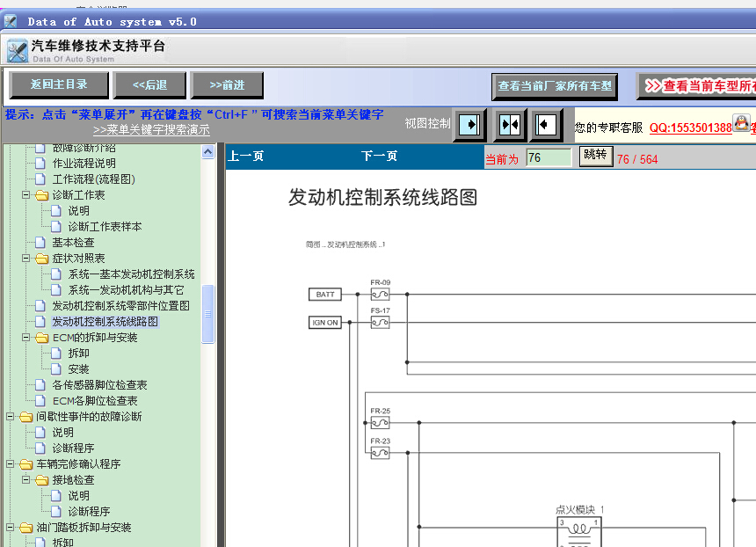Click the BATT box in the wiring diagram
This screenshot has width=756, height=547.
point(325,295)
